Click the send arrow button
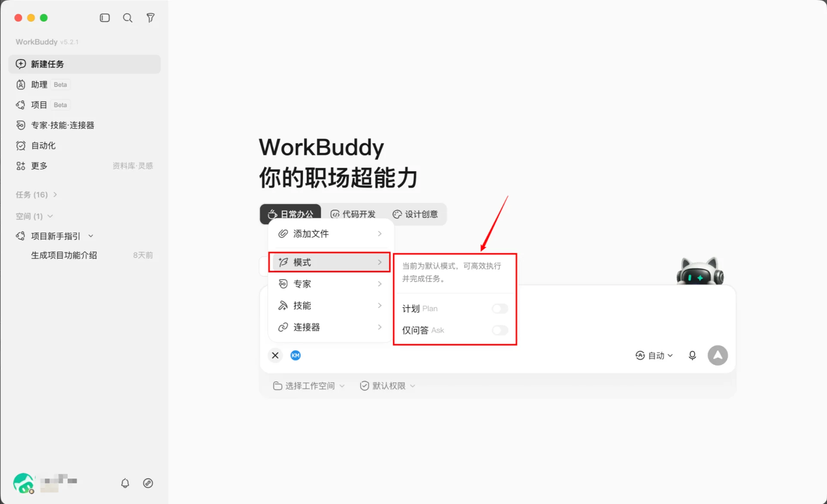Image resolution: width=827 pixels, height=504 pixels. coord(718,356)
